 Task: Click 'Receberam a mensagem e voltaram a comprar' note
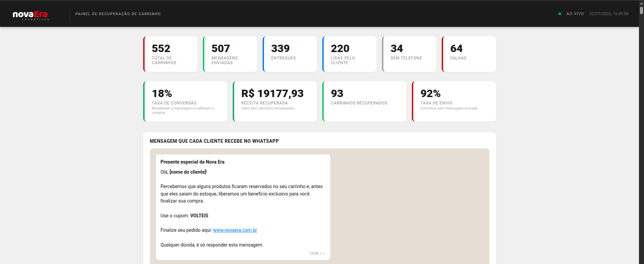[183, 111]
